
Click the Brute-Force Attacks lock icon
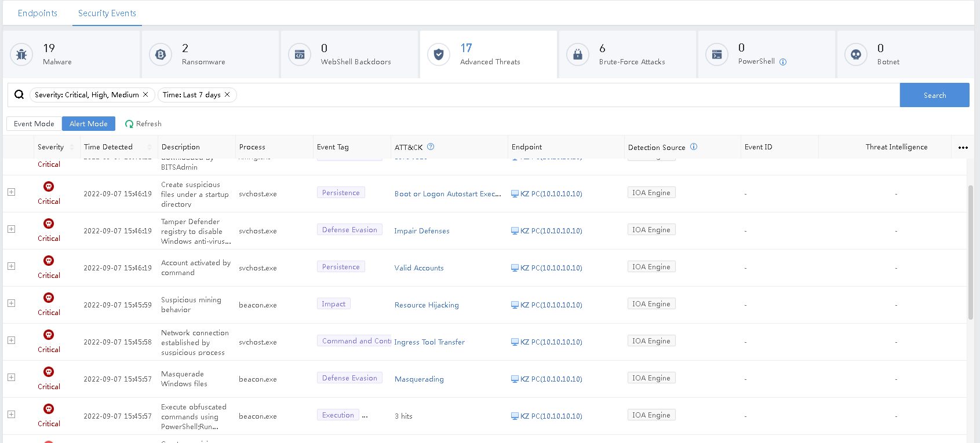click(x=578, y=54)
